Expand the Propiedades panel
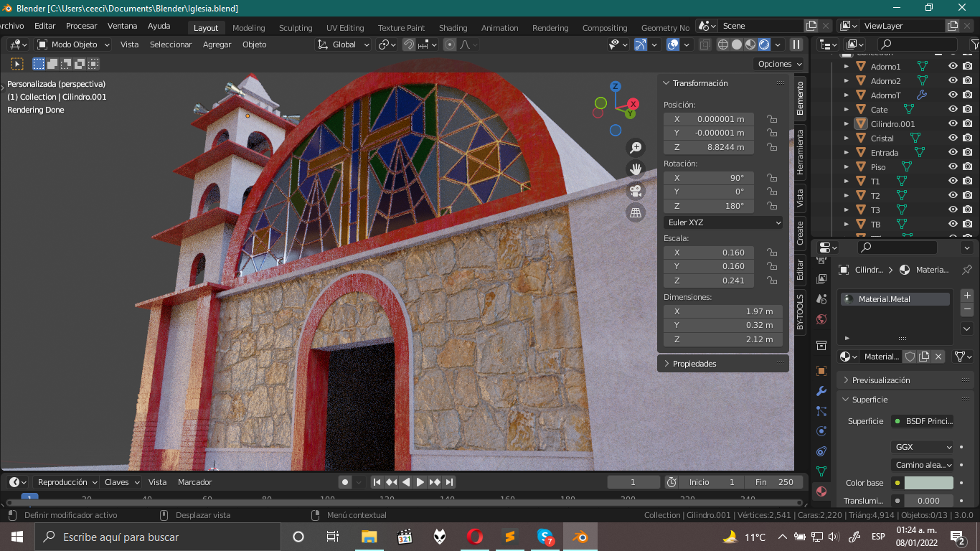Screen dimensions: 980x551 [694, 364]
